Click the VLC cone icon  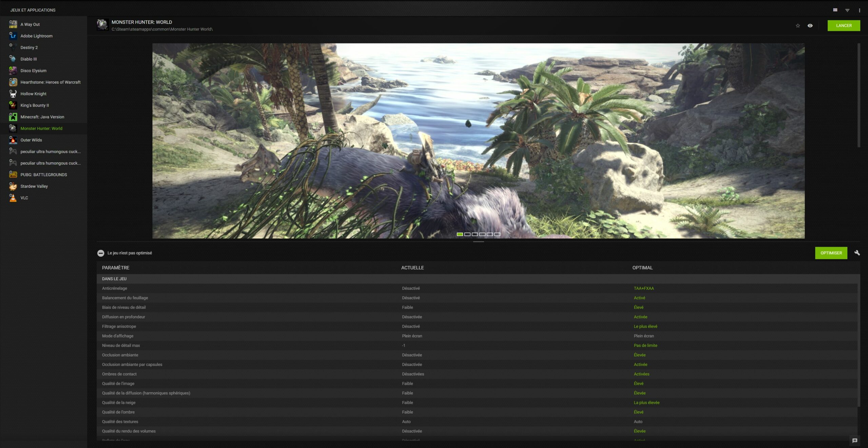coord(13,198)
